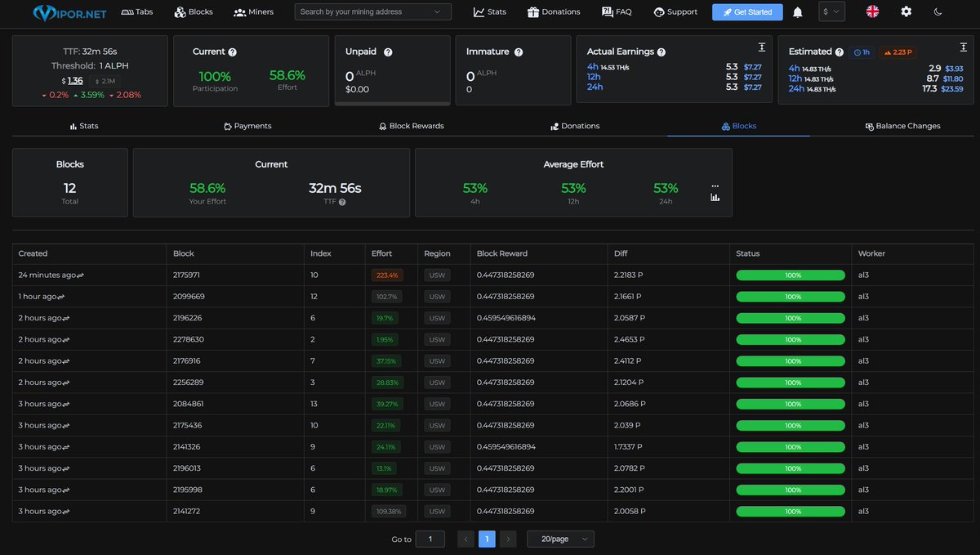Click block number 2099669
This screenshot has height=555, width=980.
[x=189, y=297]
